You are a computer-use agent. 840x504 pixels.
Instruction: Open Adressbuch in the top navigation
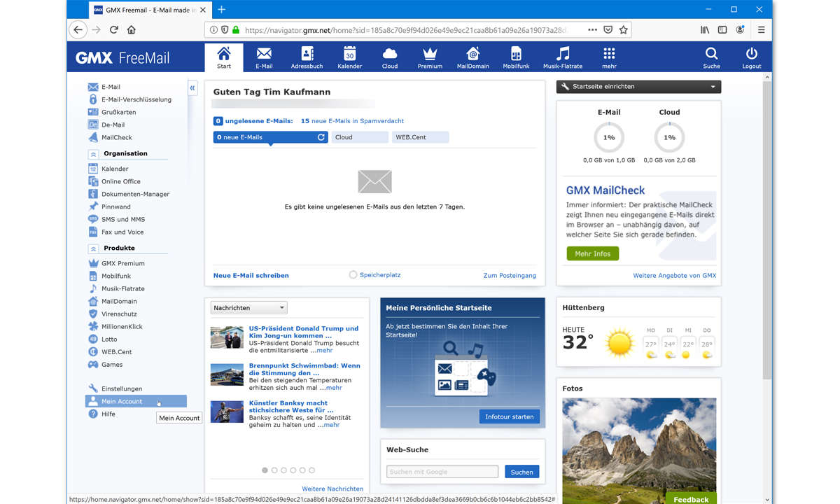coord(307,57)
